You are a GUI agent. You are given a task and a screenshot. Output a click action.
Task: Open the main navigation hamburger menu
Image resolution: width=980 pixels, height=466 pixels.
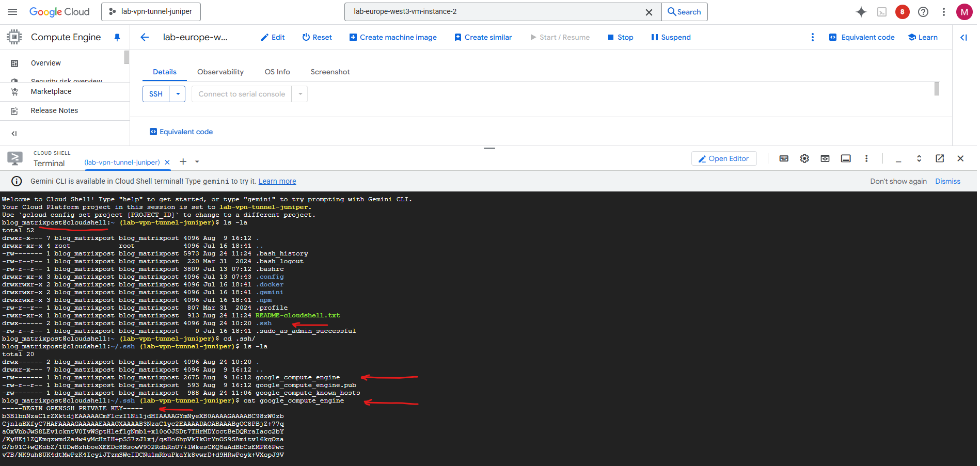click(x=12, y=12)
